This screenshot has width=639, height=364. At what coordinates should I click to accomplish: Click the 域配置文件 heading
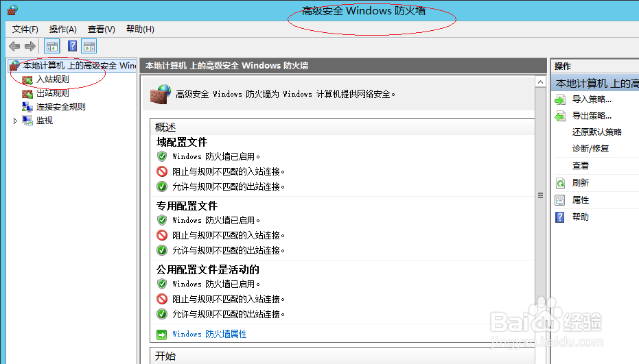coord(182,142)
